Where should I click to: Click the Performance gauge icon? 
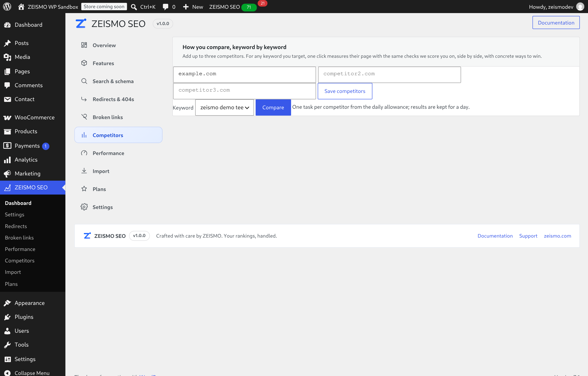[x=84, y=153]
